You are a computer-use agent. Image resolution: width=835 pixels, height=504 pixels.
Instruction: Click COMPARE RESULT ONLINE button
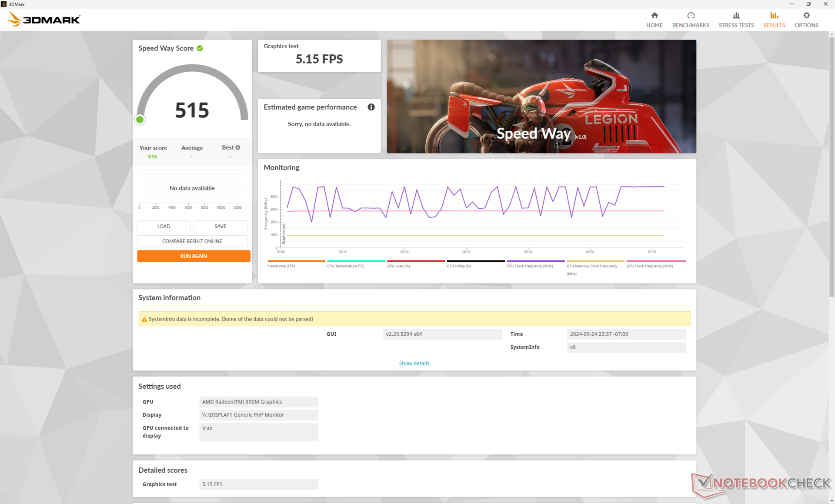point(192,241)
